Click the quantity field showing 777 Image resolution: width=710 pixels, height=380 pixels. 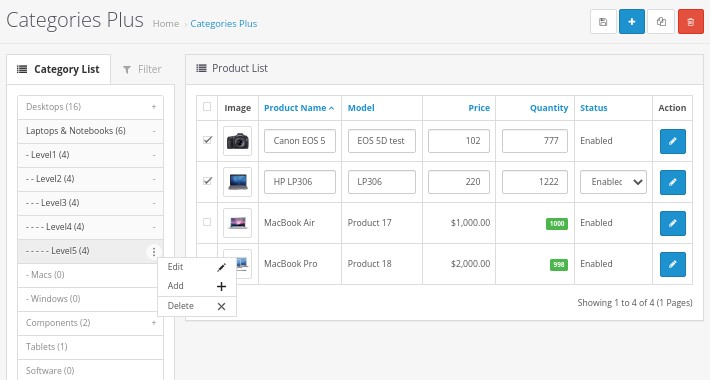pos(535,141)
